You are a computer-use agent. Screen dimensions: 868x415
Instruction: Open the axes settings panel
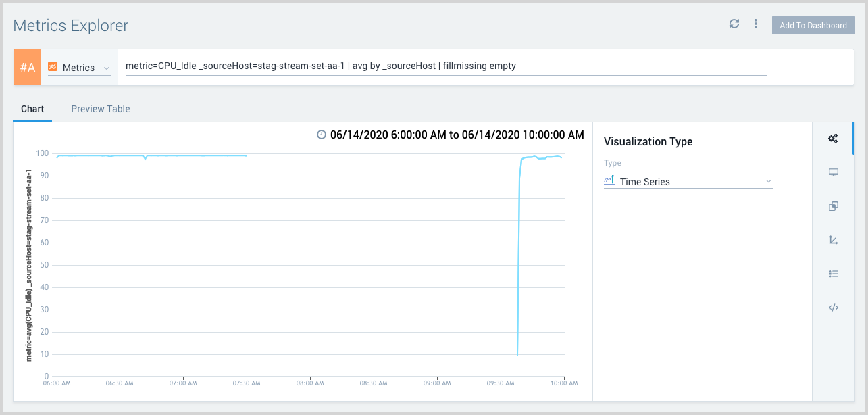tap(833, 240)
